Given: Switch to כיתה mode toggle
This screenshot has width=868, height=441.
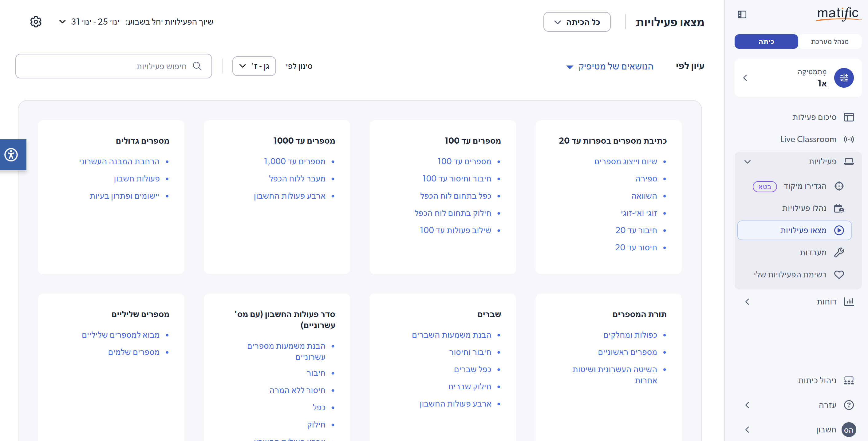Looking at the screenshot, I should pyautogui.click(x=766, y=42).
